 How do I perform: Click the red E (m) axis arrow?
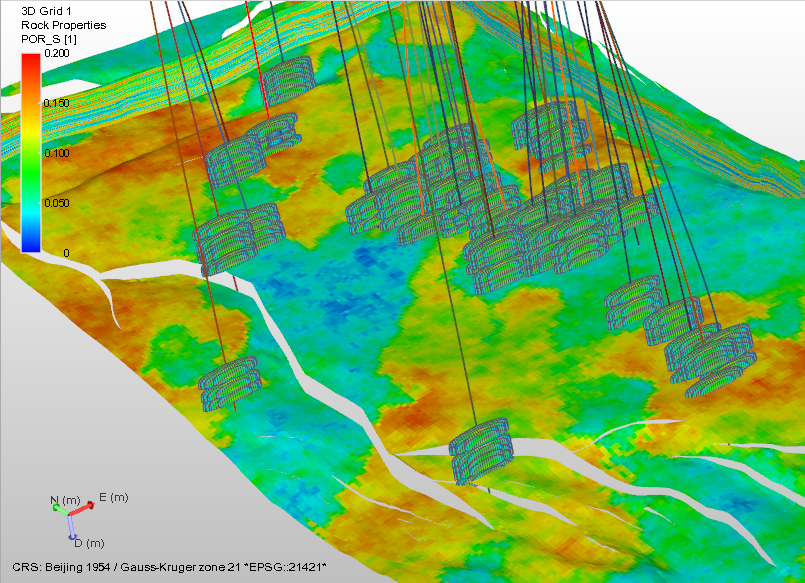(x=85, y=508)
